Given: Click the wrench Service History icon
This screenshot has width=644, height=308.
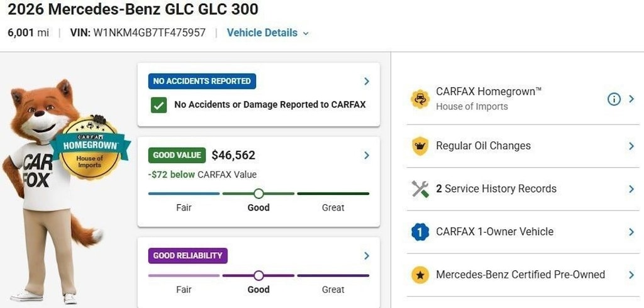Looking at the screenshot, I should click(x=420, y=189).
